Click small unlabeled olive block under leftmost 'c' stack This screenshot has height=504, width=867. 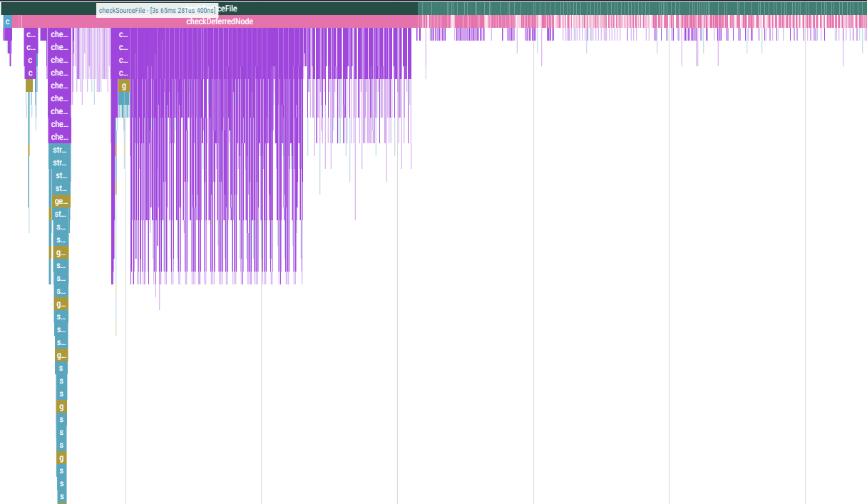tap(29, 86)
